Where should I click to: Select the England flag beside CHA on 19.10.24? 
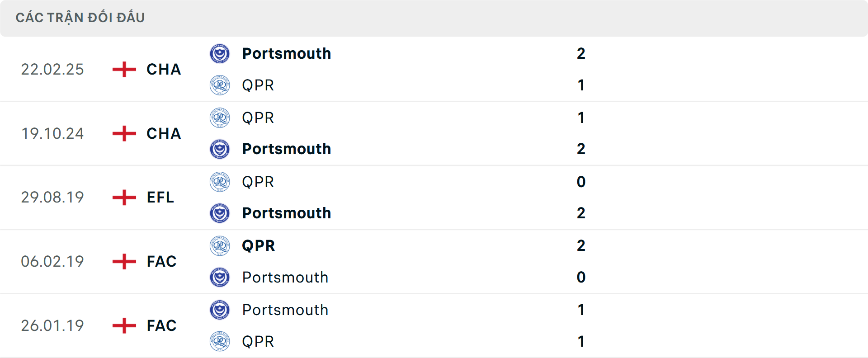pyautogui.click(x=123, y=133)
